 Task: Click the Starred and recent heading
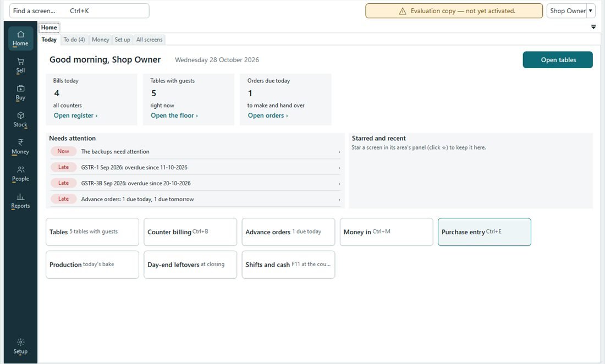(x=378, y=138)
